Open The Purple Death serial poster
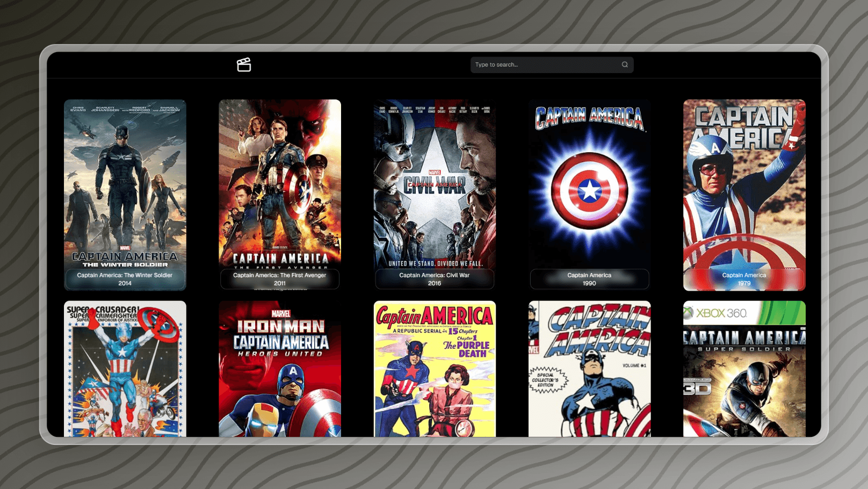Image resolution: width=868 pixels, height=489 pixels. pos(435,369)
